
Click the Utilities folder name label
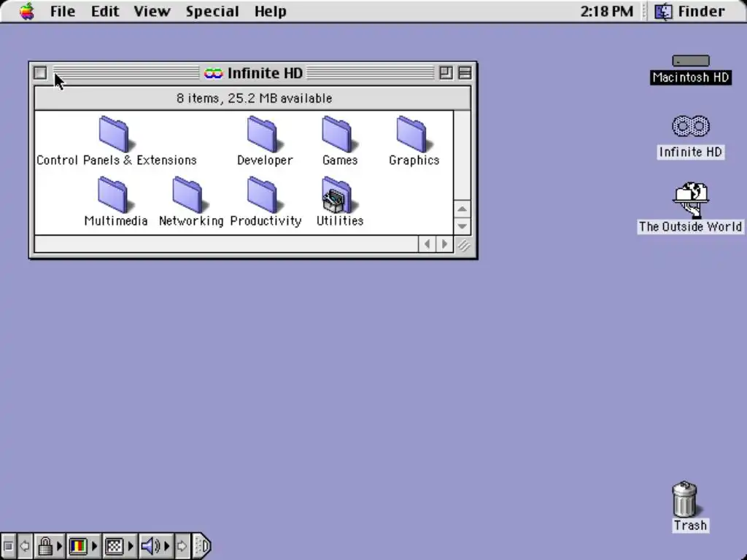point(340,220)
